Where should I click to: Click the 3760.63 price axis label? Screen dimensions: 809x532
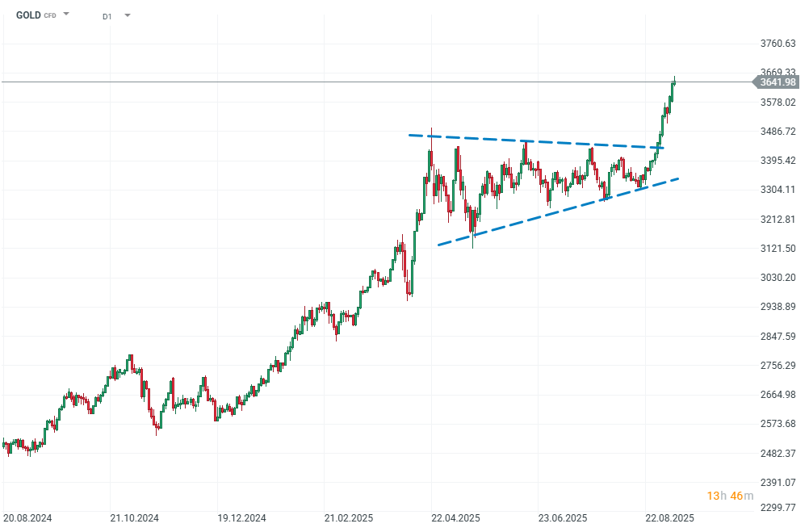tap(778, 44)
